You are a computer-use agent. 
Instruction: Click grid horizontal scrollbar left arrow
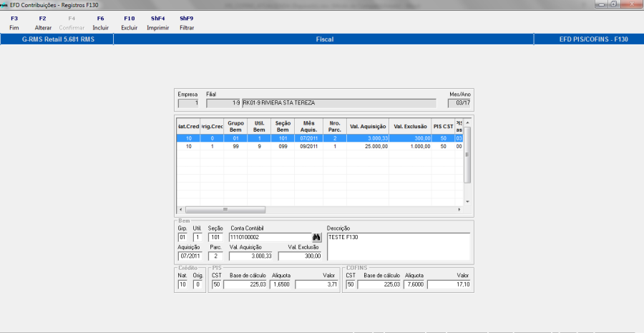pos(181,210)
